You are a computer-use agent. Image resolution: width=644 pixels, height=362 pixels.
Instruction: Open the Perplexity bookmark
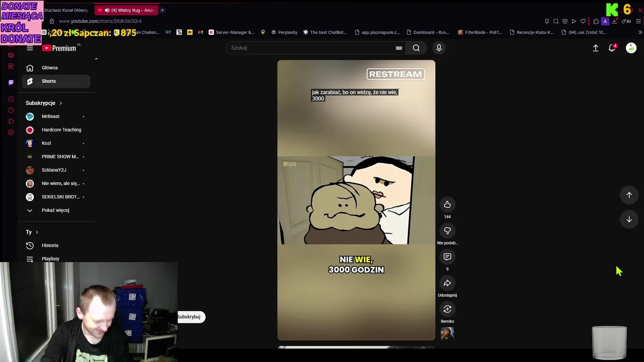coord(284,32)
